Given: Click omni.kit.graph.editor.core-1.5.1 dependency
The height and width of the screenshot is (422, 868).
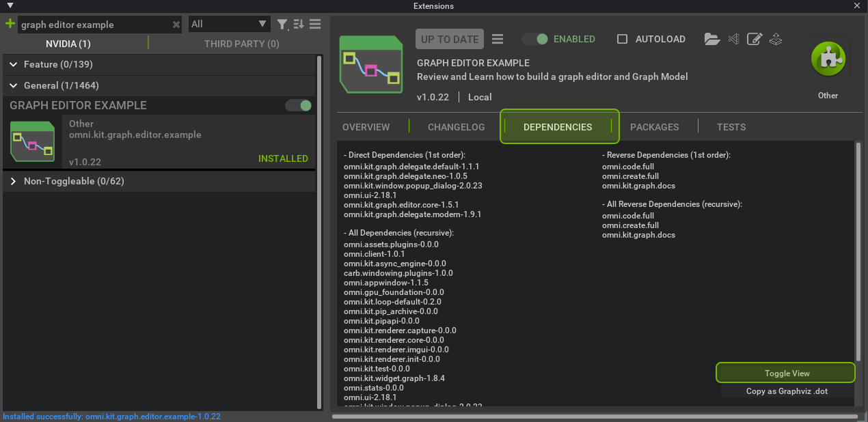Looking at the screenshot, I should pos(401,205).
